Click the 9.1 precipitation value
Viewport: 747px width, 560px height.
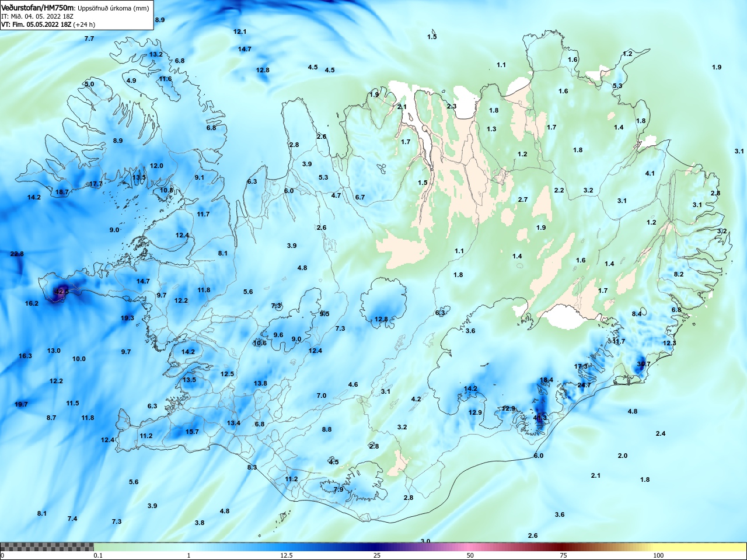point(200,177)
